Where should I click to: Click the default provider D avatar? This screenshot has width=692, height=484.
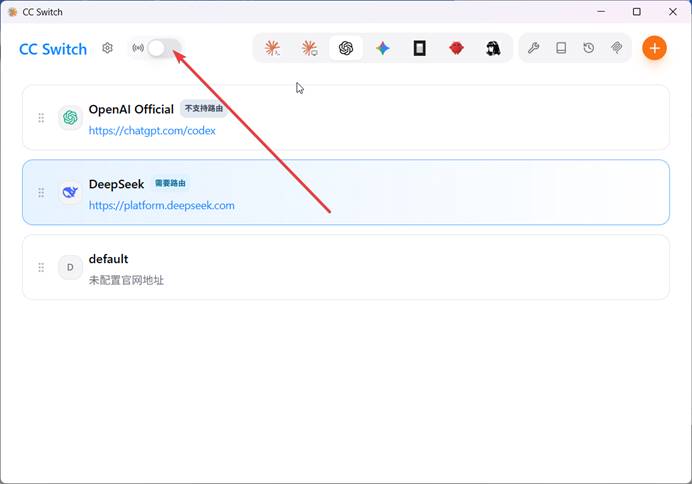pos(70,267)
